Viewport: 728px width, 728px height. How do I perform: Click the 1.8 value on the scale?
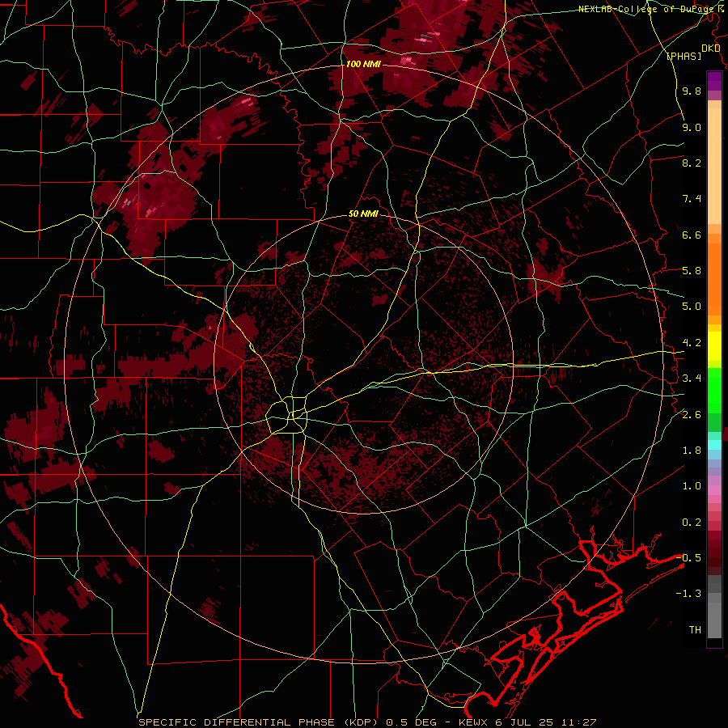click(x=692, y=451)
